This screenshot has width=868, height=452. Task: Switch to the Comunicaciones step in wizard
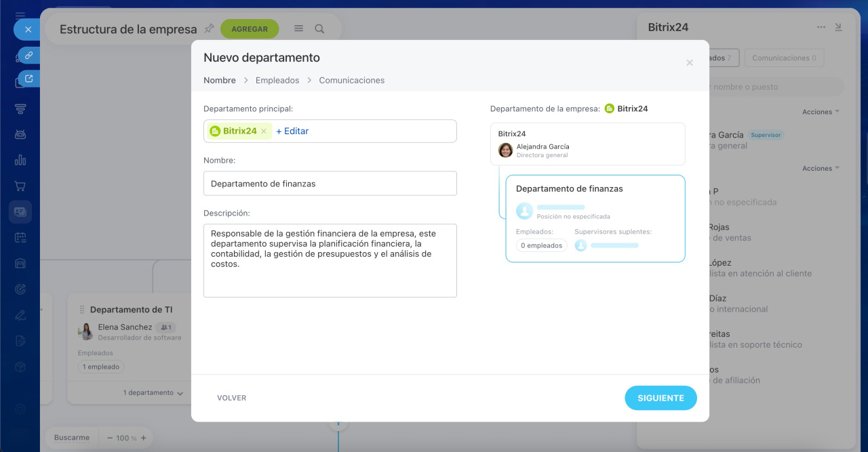(x=351, y=80)
